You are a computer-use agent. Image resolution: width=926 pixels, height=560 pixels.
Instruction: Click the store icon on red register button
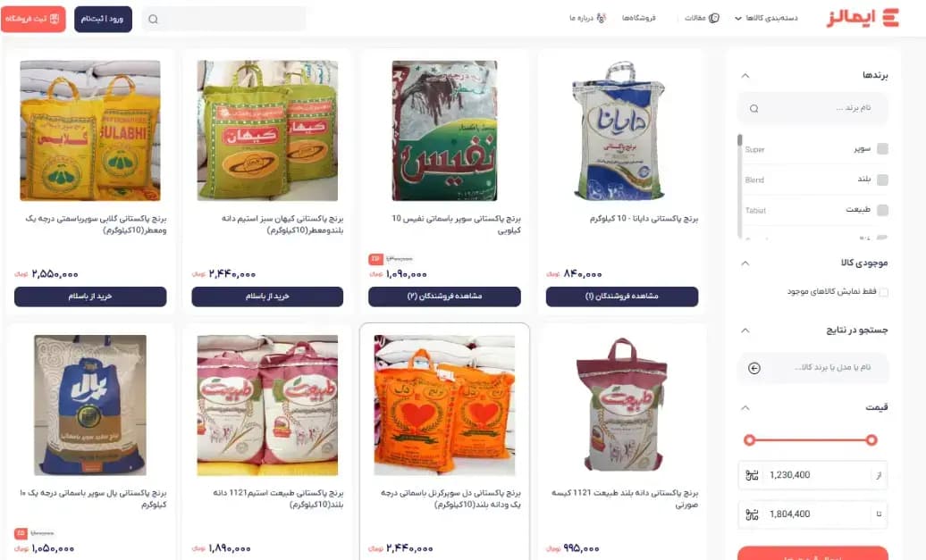(55, 19)
